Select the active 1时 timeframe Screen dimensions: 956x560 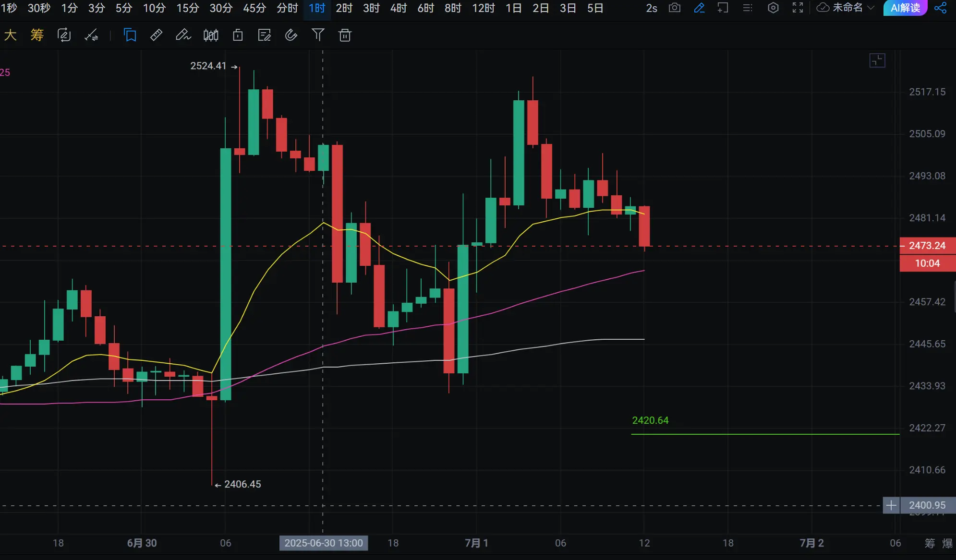click(x=317, y=8)
